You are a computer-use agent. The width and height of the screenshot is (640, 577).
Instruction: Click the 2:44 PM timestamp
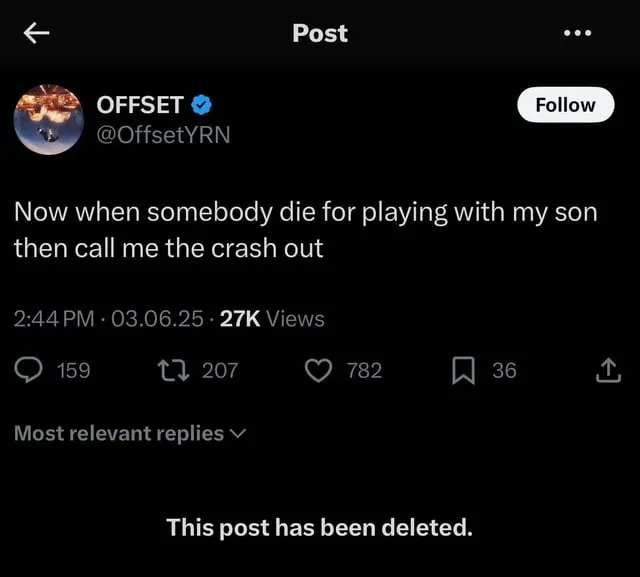coord(54,319)
